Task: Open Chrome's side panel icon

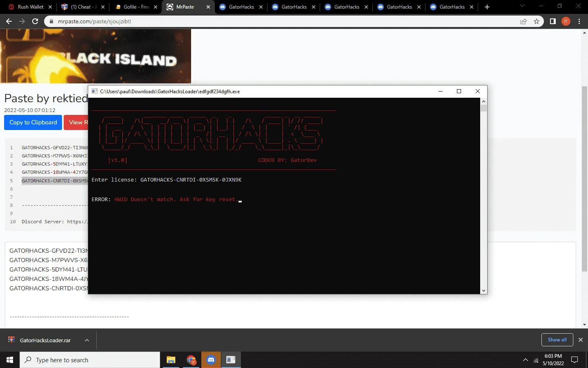Action: coord(552,21)
